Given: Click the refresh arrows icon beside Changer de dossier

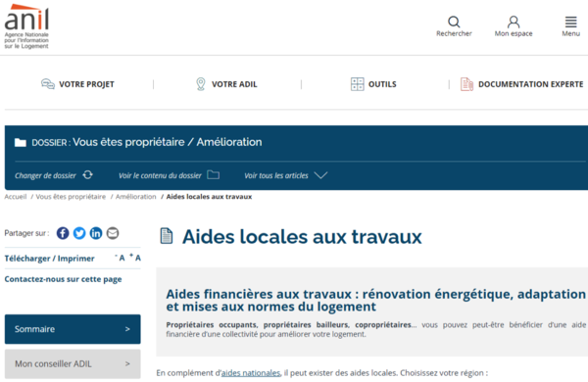Looking at the screenshot, I should (88, 175).
